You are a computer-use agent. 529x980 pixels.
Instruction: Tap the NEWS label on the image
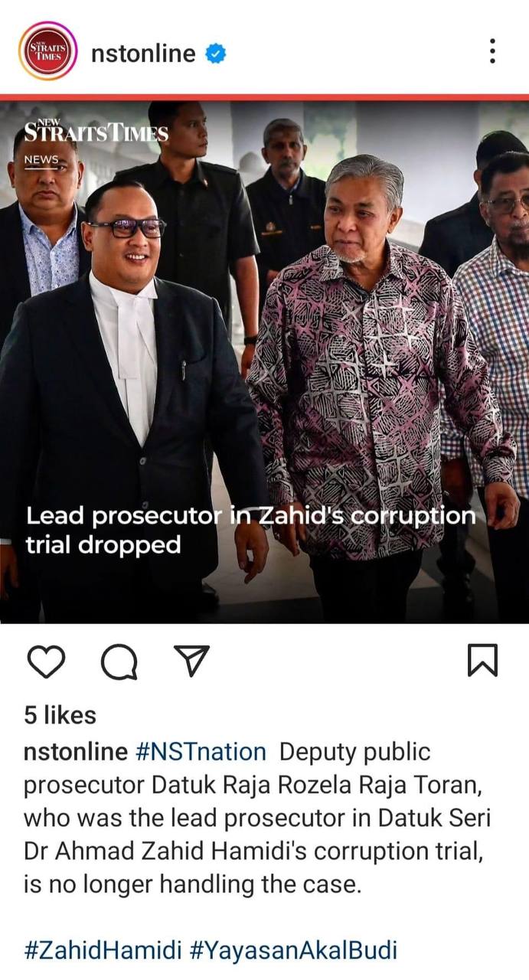[x=42, y=160]
